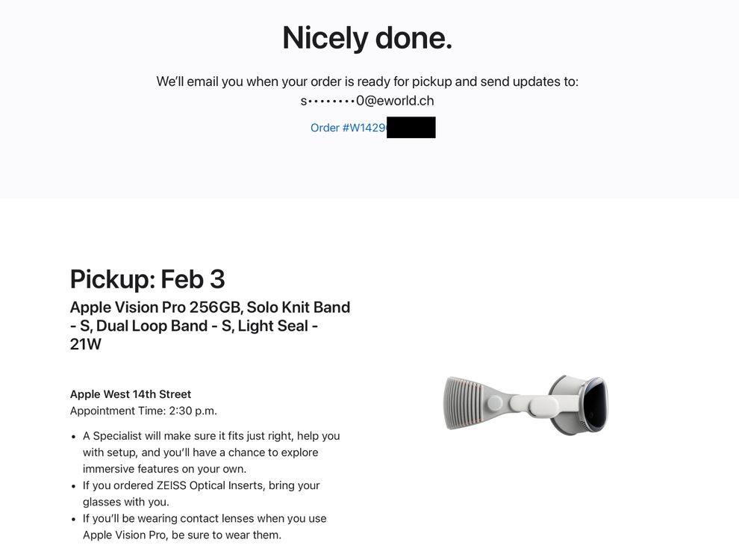Click the knitted rear band of the headset
The image size is (739, 560).
464,403
